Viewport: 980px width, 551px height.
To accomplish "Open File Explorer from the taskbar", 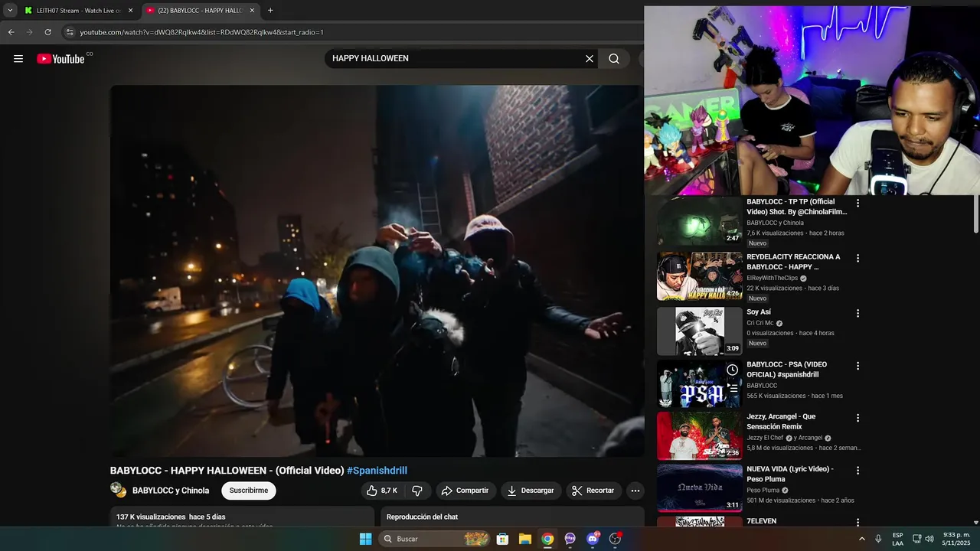I will click(x=525, y=539).
